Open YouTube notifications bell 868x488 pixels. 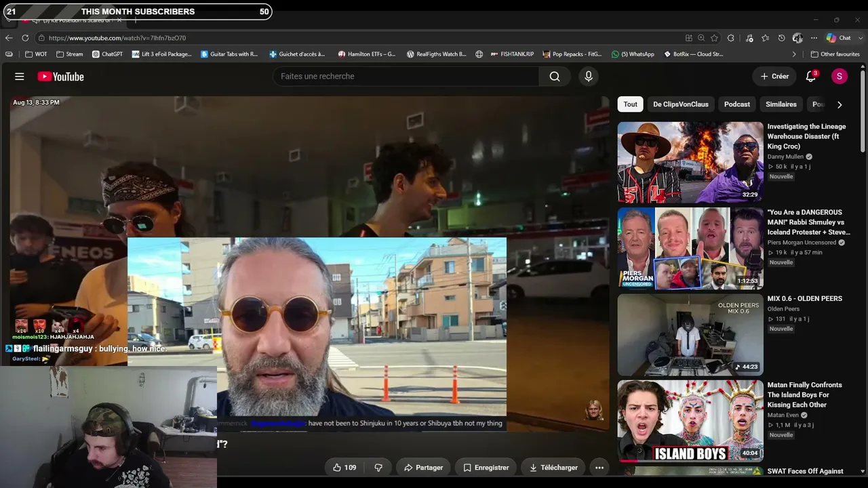click(x=811, y=77)
